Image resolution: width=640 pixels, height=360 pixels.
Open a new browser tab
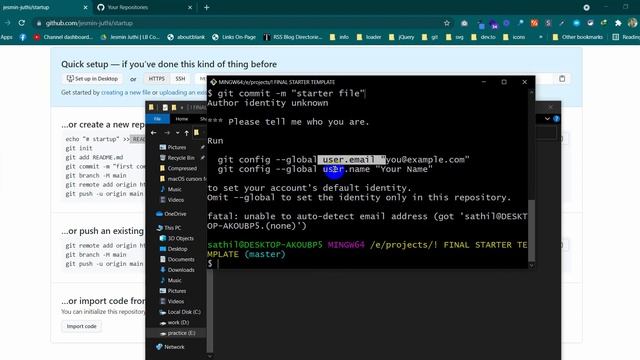207,7
